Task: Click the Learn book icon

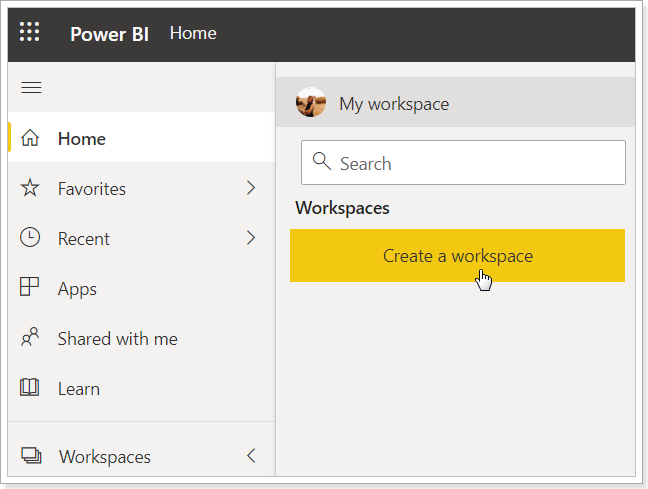Action: pyautogui.click(x=29, y=388)
